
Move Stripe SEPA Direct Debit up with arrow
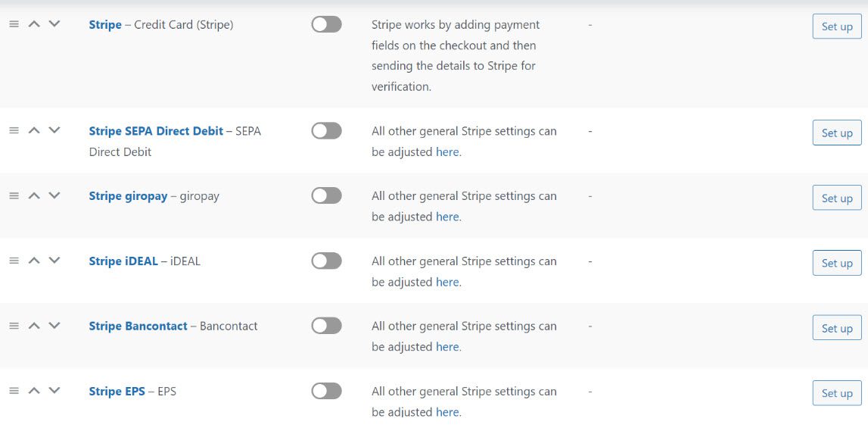[34, 131]
